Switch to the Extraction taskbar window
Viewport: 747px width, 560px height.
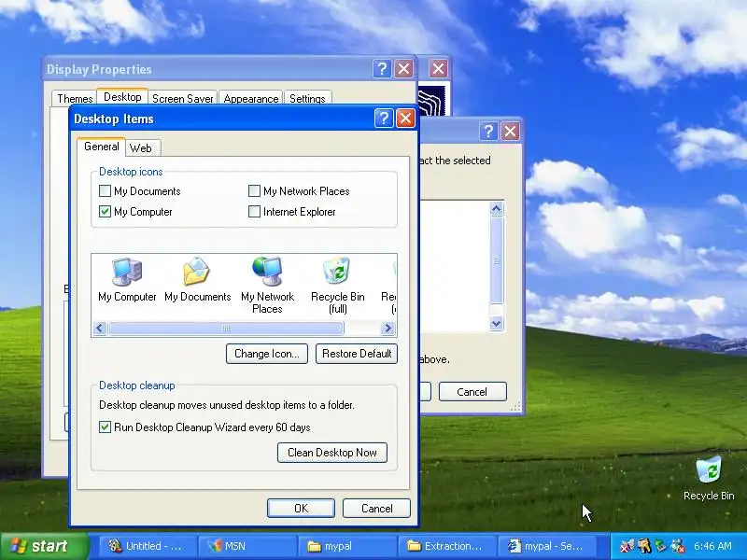click(x=447, y=546)
